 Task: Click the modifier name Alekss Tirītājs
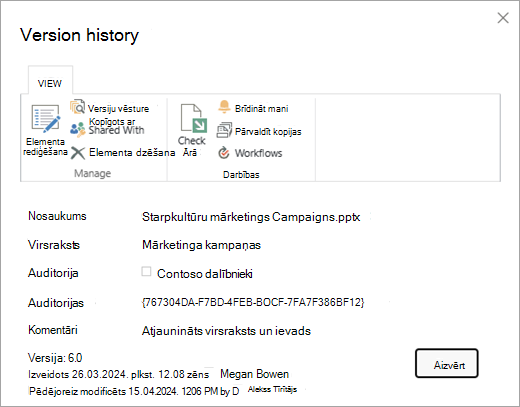(272, 389)
